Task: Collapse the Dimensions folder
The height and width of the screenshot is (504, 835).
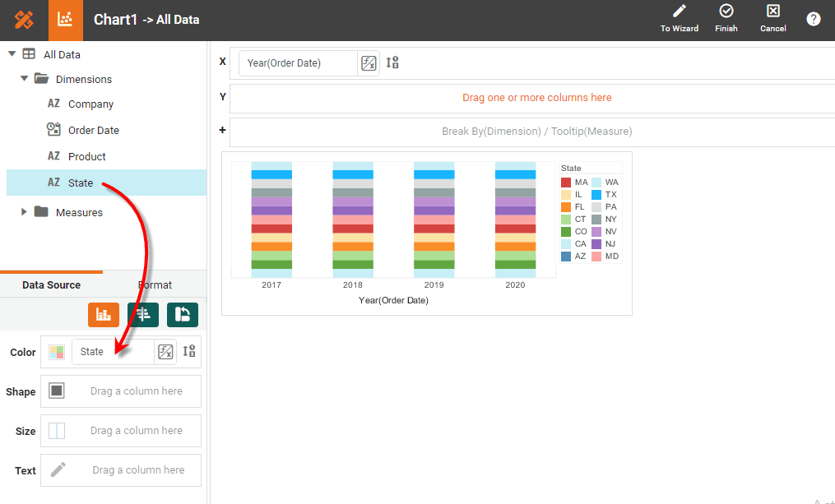Action: tap(25, 79)
